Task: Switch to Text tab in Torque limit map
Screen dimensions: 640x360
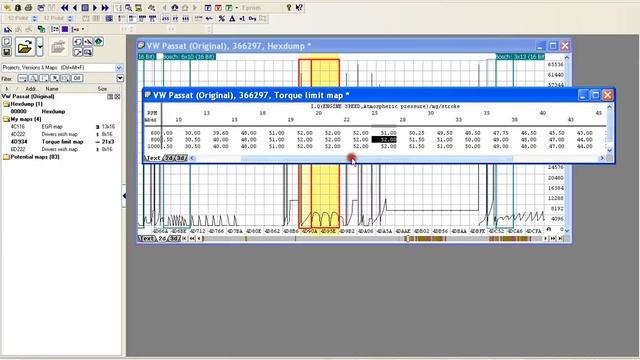Action: click(153, 158)
